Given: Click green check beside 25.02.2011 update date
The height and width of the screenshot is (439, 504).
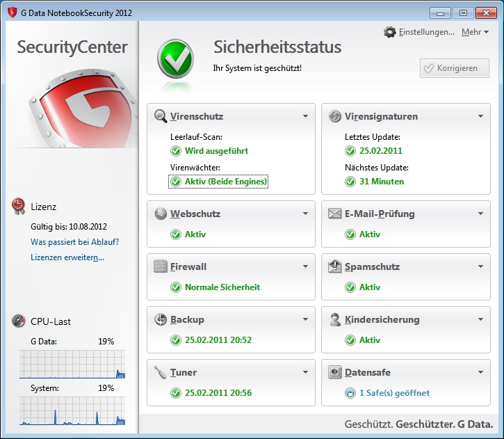Looking at the screenshot, I should coord(350,151).
